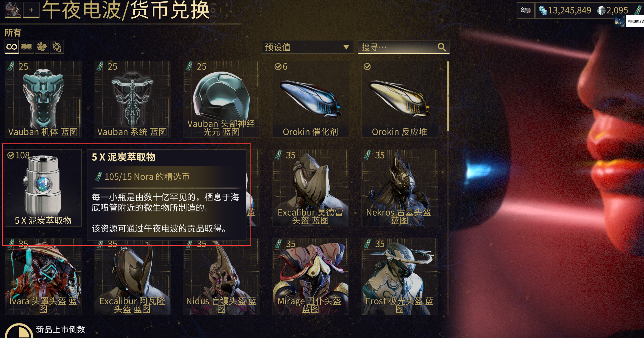Click the credits currency icon
The width and height of the screenshot is (644, 338).
[543, 11]
